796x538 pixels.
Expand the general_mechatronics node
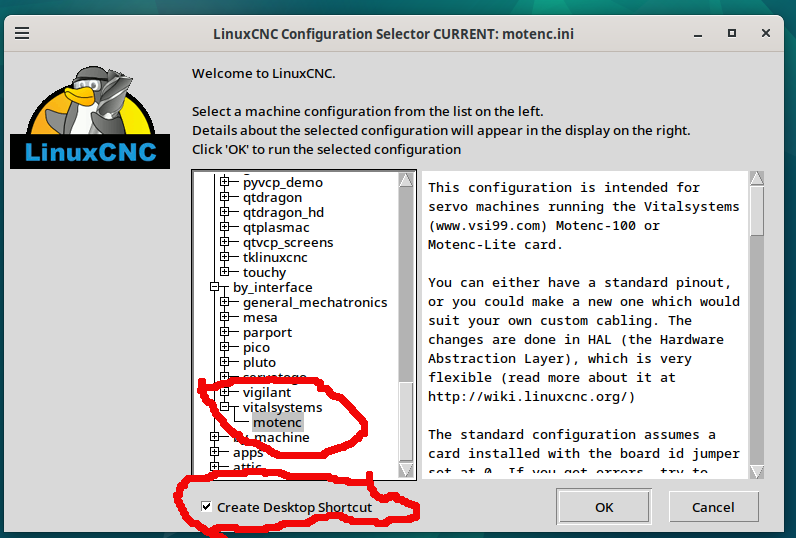[225, 301]
